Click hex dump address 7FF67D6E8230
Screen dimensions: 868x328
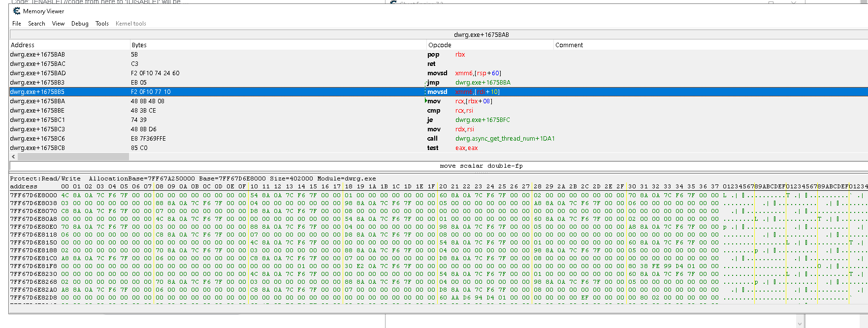pos(33,274)
